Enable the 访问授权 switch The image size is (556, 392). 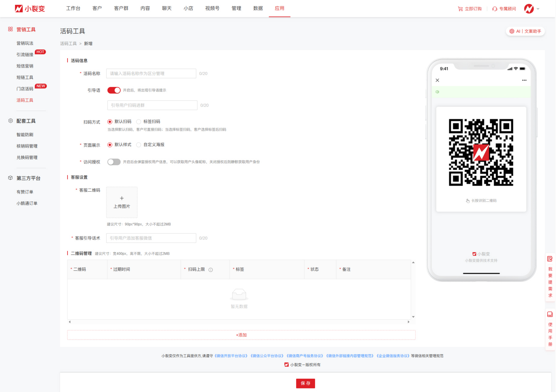(x=114, y=162)
